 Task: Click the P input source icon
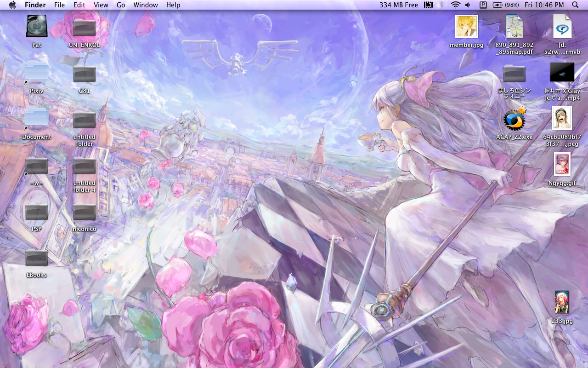coord(483,5)
